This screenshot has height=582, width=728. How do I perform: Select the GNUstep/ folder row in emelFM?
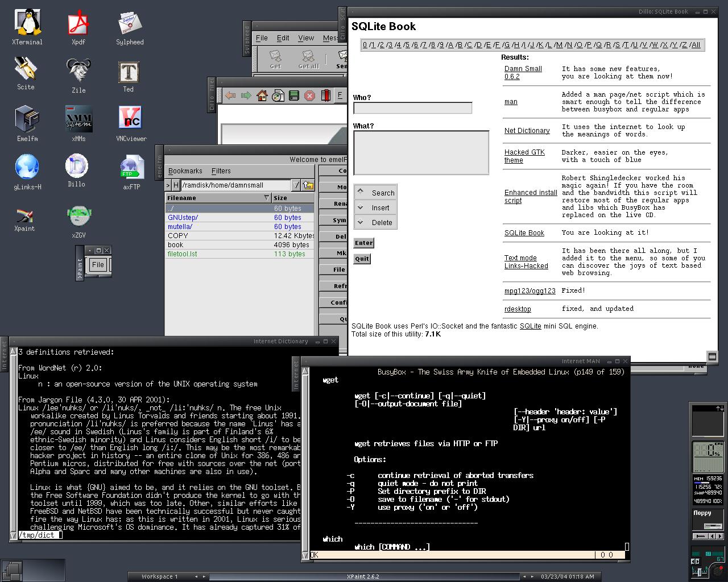point(240,218)
